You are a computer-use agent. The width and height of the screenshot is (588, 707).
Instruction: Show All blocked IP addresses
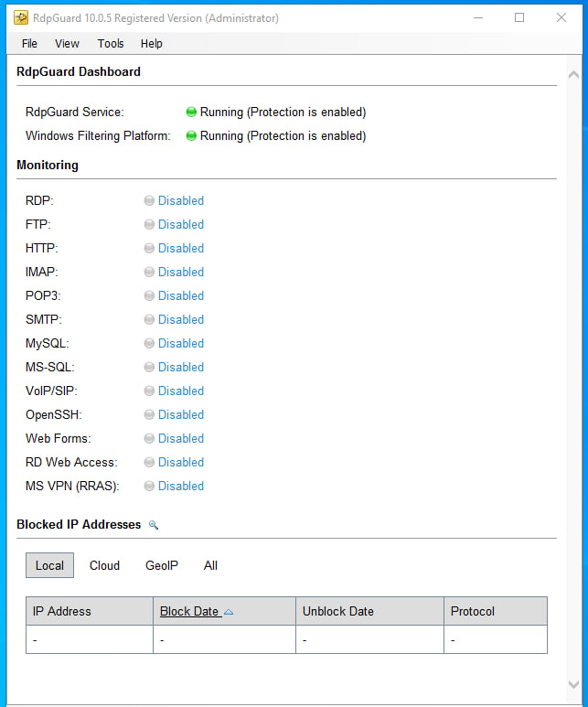pos(210,565)
